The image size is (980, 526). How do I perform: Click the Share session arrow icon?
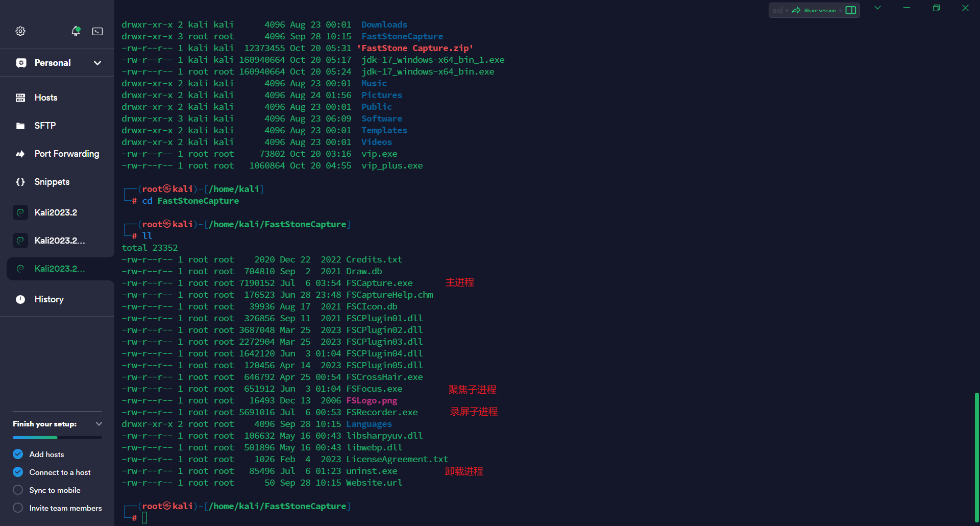[796, 10]
